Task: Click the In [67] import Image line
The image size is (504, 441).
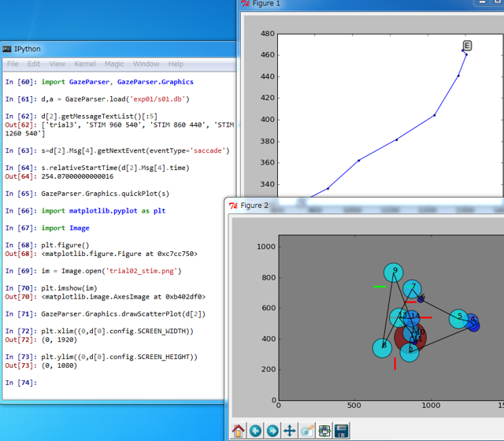Action: coord(47,228)
